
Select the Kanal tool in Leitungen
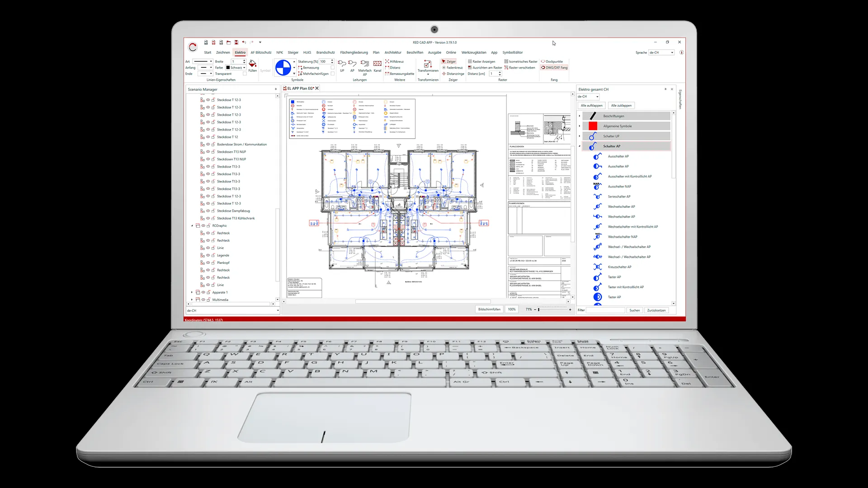coord(378,67)
